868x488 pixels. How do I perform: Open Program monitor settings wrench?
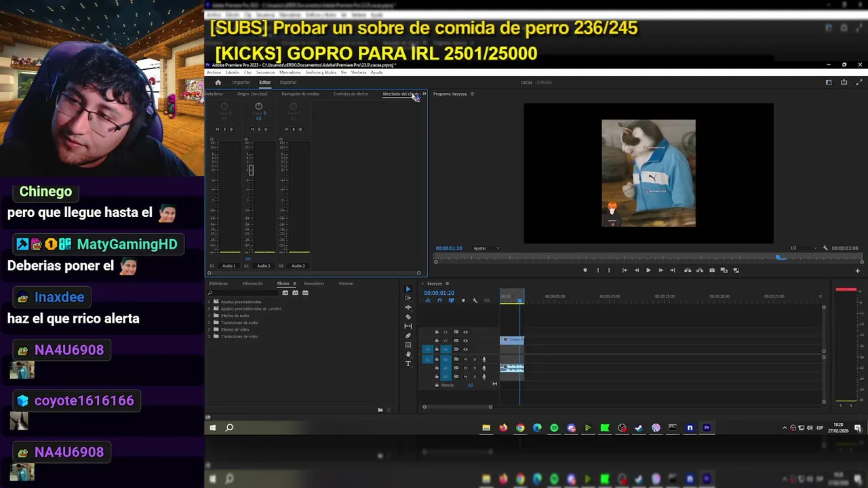point(825,248)
